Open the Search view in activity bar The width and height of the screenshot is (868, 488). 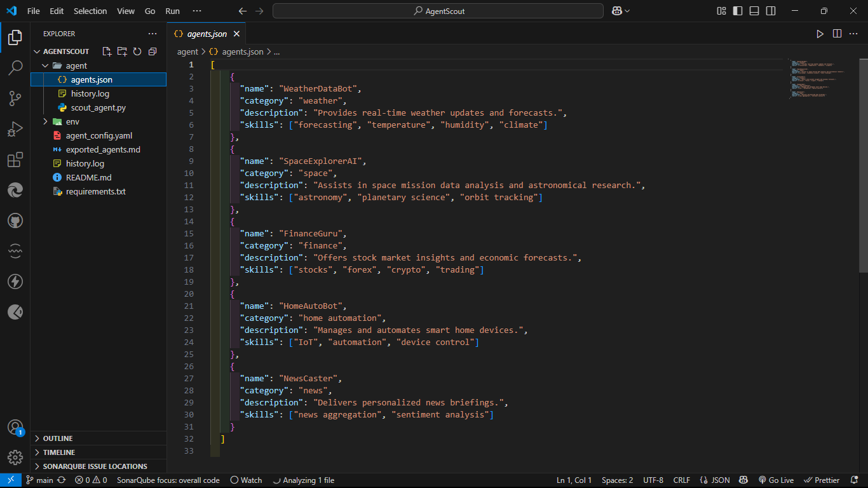pos(15,67)
